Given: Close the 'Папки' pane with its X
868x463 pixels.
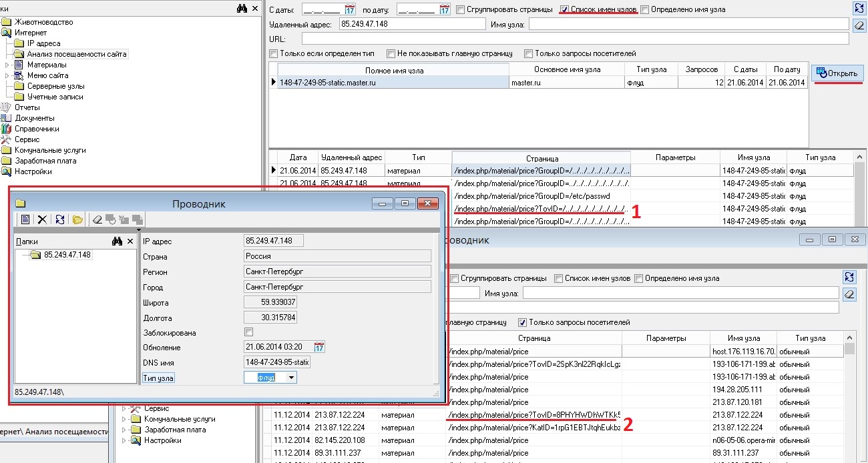Looking at the screenshot, I should [130, 241].
